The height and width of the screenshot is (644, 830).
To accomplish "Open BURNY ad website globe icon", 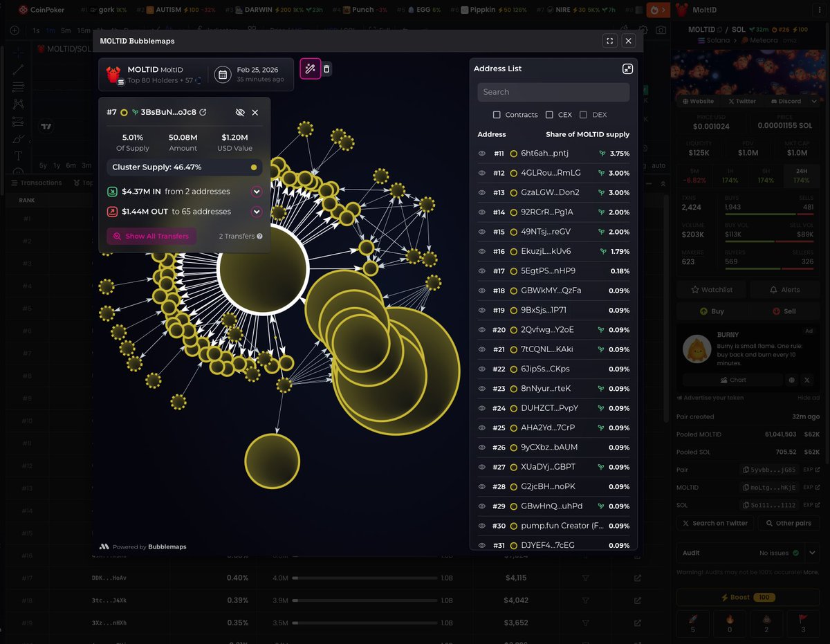I will click(792, 380).
